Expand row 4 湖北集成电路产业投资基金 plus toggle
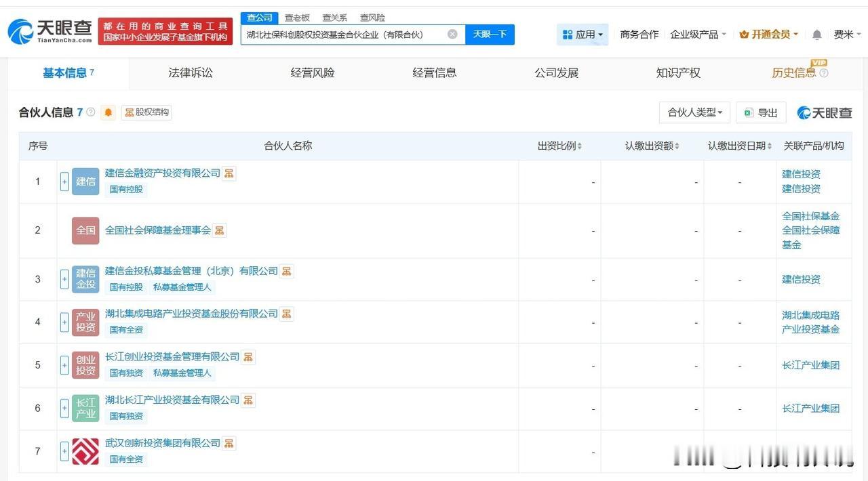The width and height of the screenshot is (868, 481). (x=64, y=322)
